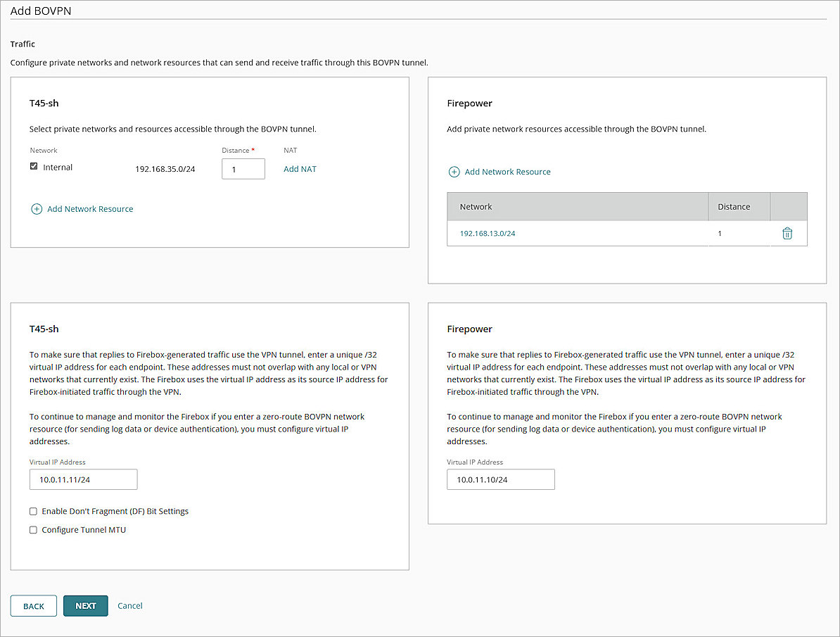Image resolution: width=840 pixels, height=637 pixels.
Task: Enable Configure Tunnel MTU option
Action: click(33, 529)
